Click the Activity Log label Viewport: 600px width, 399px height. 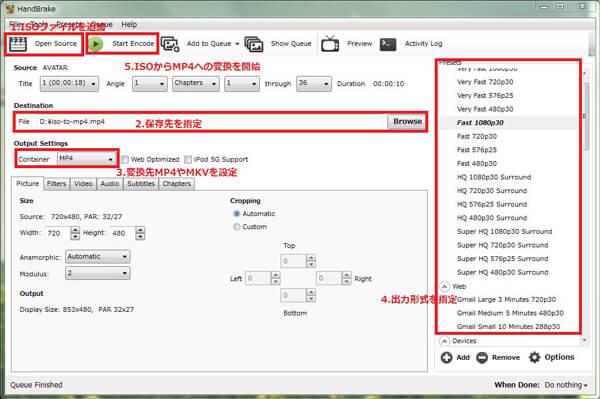424,44
